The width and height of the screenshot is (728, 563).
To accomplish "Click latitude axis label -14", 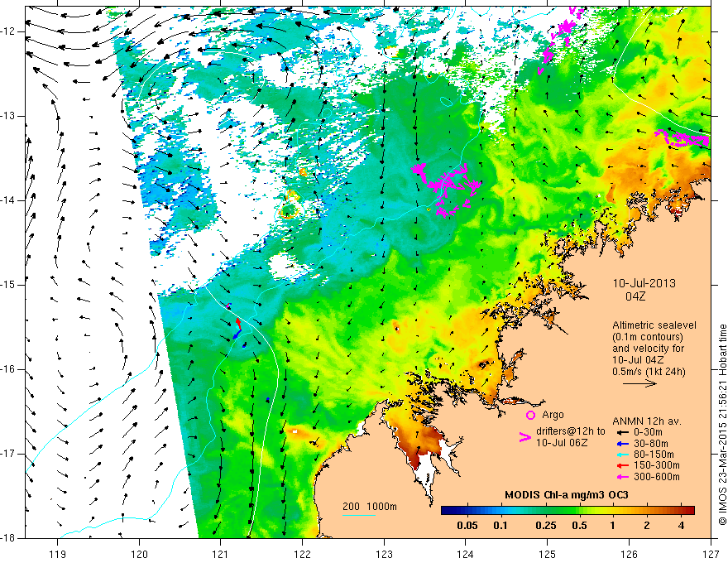I will click(9, 200).
